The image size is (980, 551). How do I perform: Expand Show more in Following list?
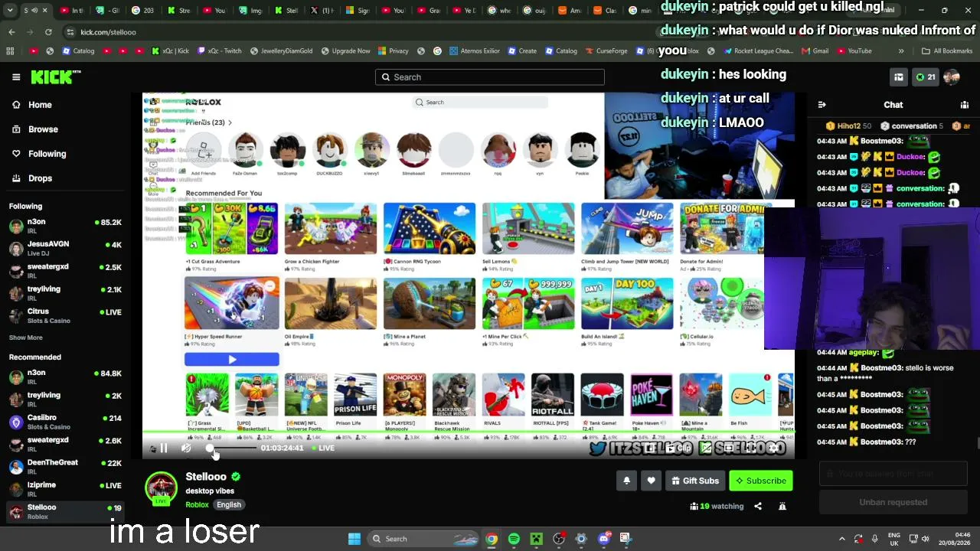(x=26, y=337)
